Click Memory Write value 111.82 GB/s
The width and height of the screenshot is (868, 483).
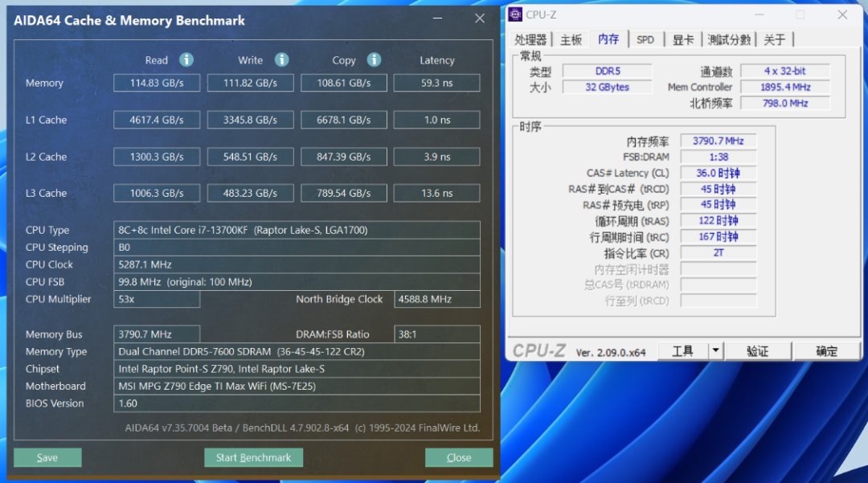[x=250, y=83]
